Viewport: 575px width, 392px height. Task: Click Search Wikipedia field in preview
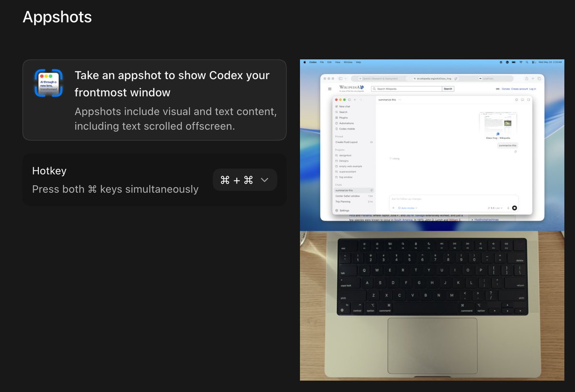click(x=407, y=89)
